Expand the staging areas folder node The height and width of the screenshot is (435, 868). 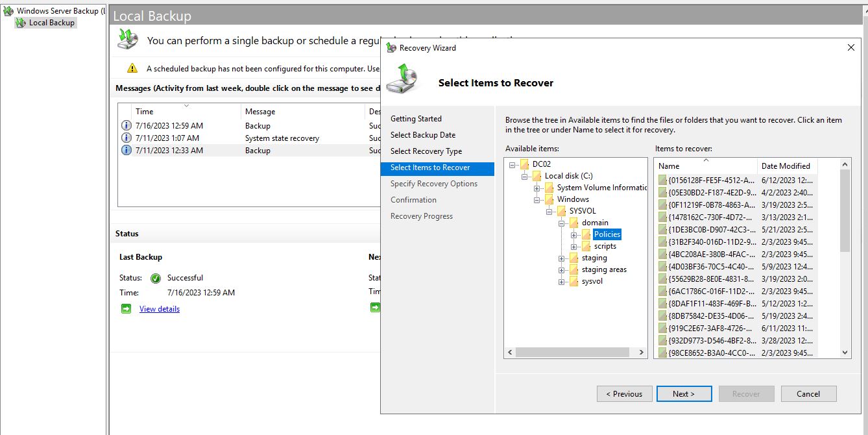(x=562, y=269)
